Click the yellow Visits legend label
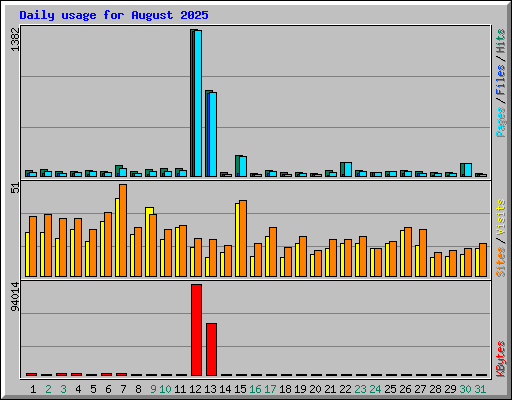Image resolution: width=512 pixels, height=400 pixels. coord(501,218)
